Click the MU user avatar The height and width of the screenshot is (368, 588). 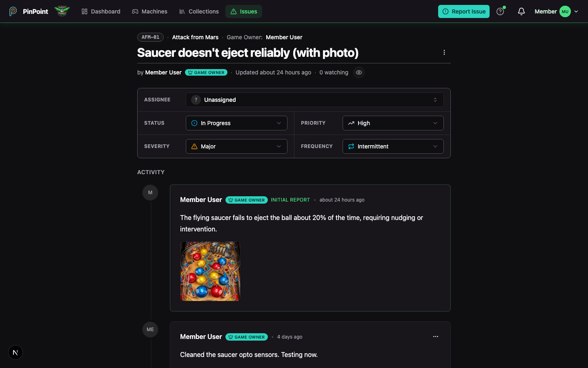click(565, 11)
